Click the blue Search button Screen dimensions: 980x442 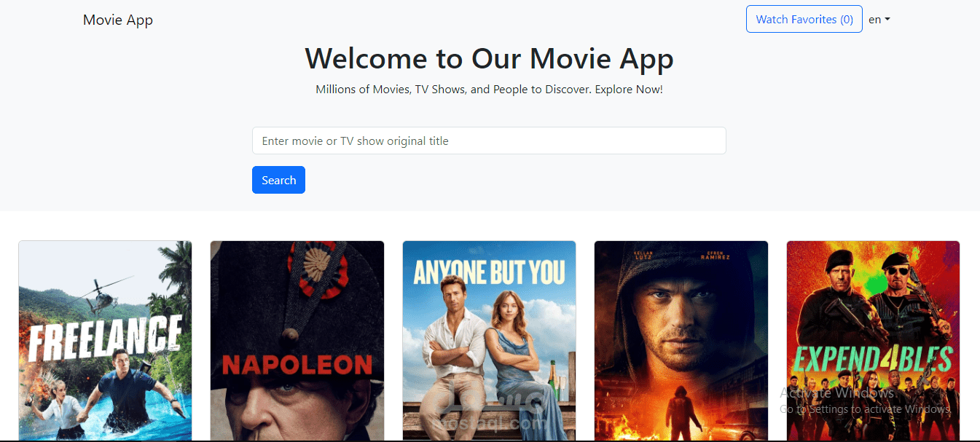[278, 180]
